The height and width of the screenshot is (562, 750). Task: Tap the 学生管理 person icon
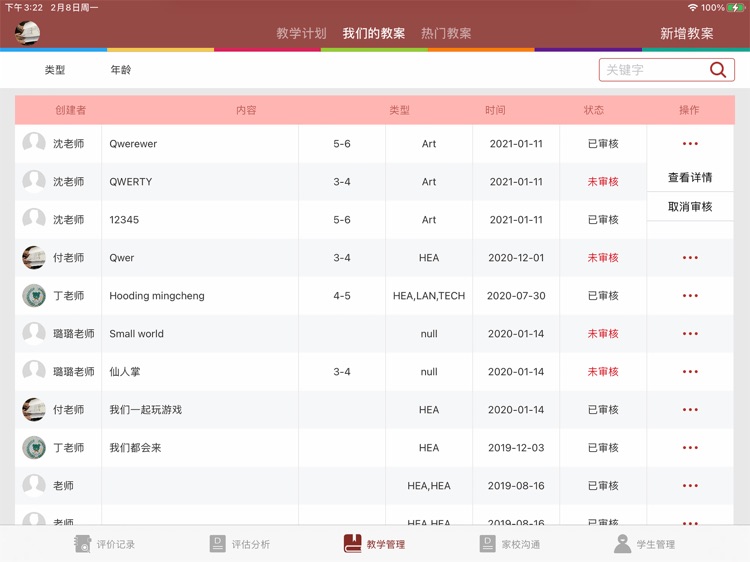pyautogui.click(x=622, y=544)
